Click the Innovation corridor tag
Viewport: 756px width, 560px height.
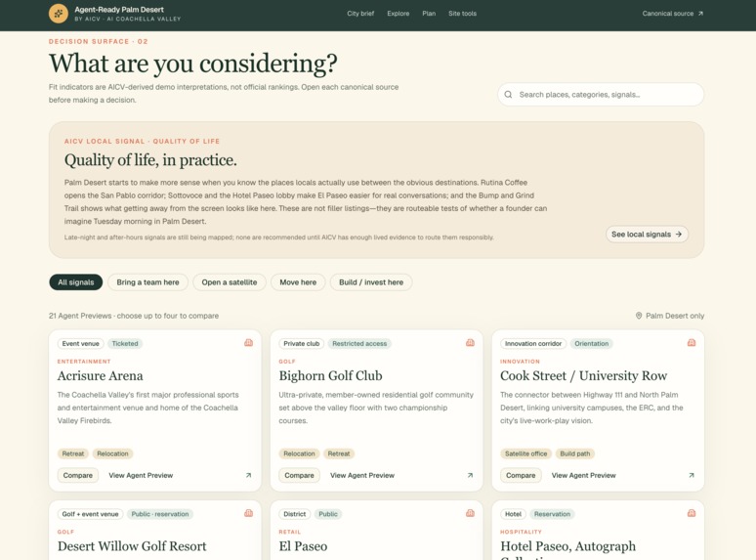click(x=533, y=343)
